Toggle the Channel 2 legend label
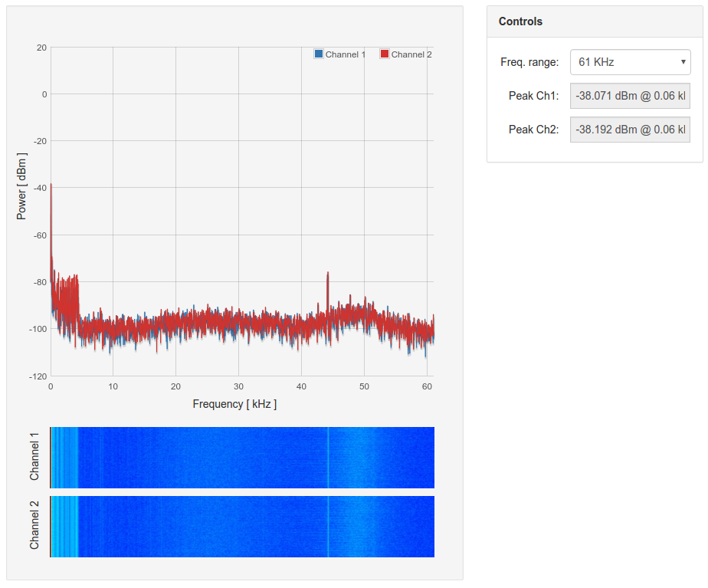Screen dimensions: 708x588 coord(411,54)
